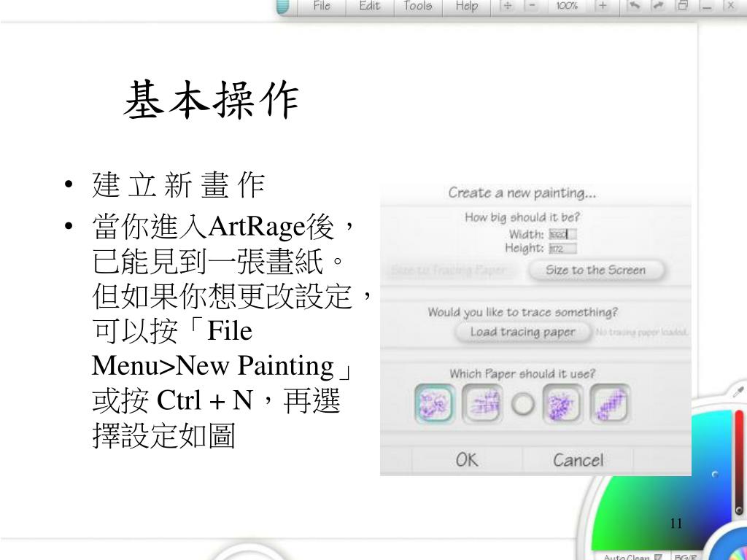Screen dimensions: 747x560
Task: Click Size to Tracing Paper button
Action: 448,271
